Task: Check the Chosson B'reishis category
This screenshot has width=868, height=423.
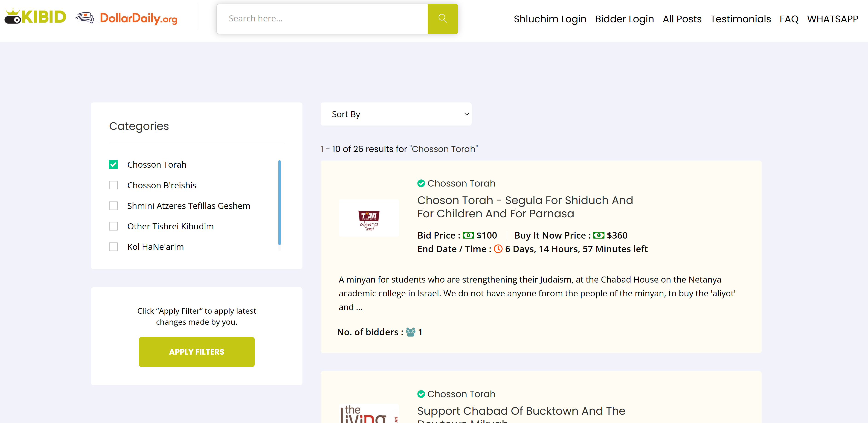Action: [x=113, y=185]
